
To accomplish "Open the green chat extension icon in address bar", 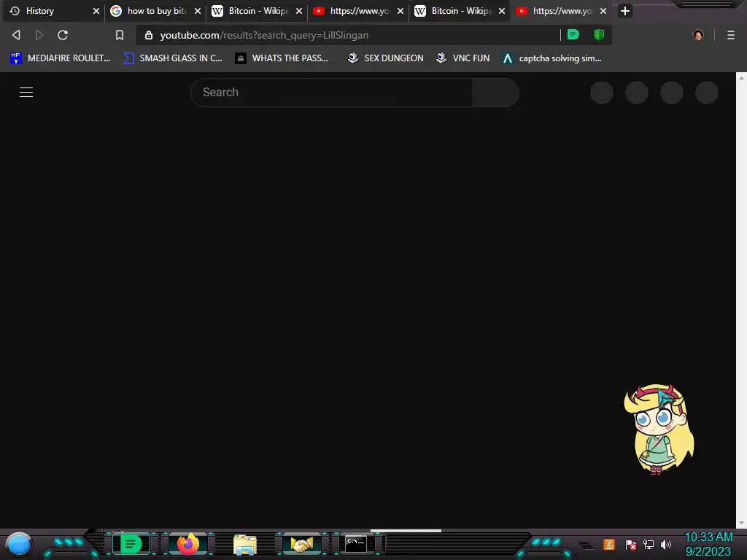I will 573,34.
